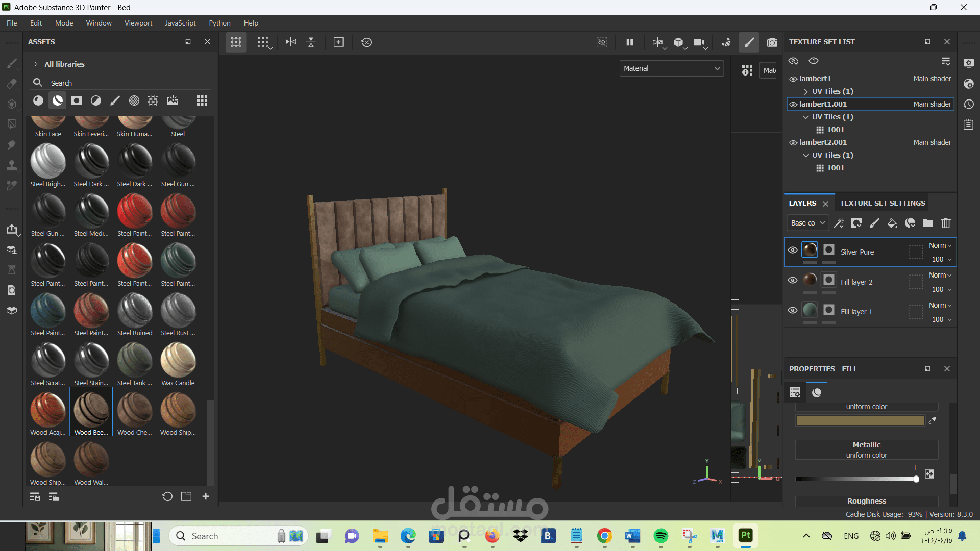Screen dimensions: 980x551
Task: Delete layer using the trash icon
Action: pyautogui.click(x=946, y=223)
